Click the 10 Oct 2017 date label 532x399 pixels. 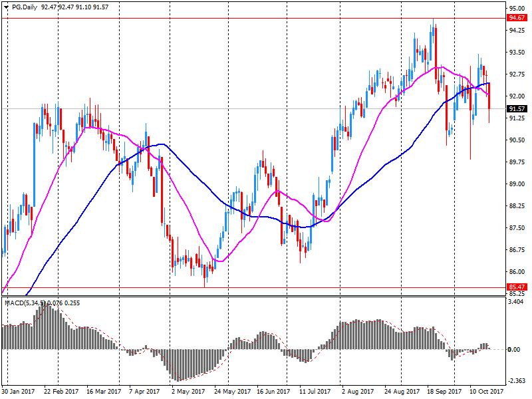[x=486, y=392]
